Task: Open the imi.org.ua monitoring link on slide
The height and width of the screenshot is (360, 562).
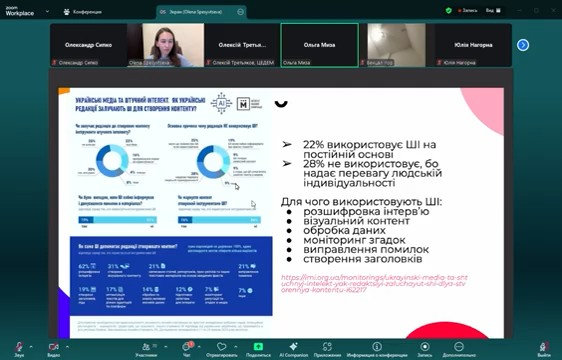Action: [x=374, y=283]
